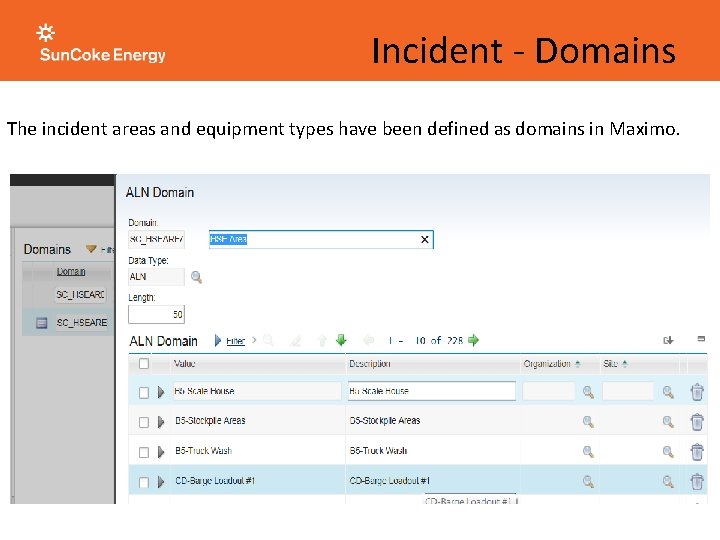Open Site lookup for B5-Stockpile Areas
Image resolution: width=720 pixels, height=540 pixels.
668,422
